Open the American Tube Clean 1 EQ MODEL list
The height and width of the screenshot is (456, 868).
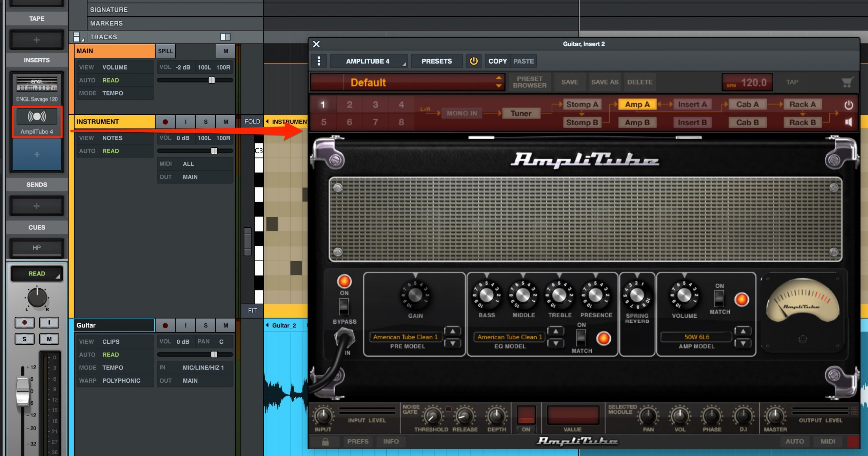click(510, 337)
